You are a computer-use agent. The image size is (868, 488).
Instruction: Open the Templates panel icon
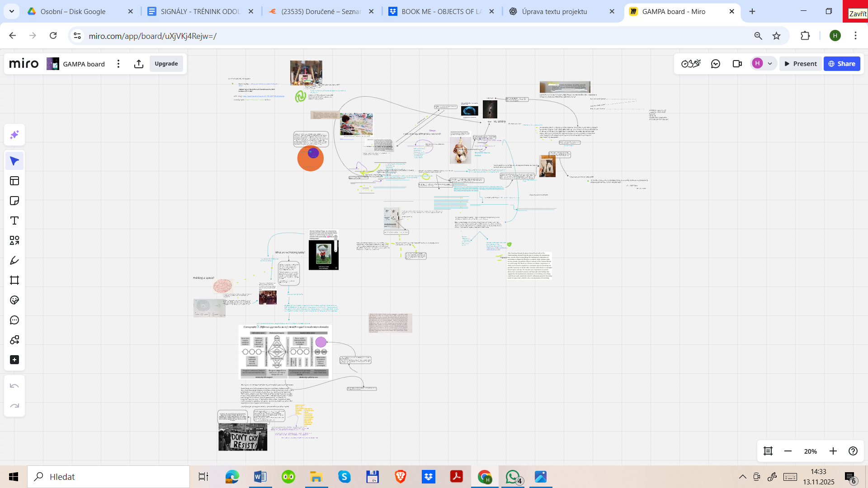tap(14, 181)
